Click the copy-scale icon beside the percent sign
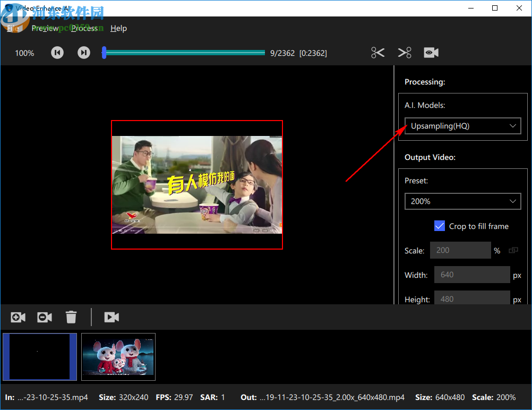532x410 pixels. 513,250
